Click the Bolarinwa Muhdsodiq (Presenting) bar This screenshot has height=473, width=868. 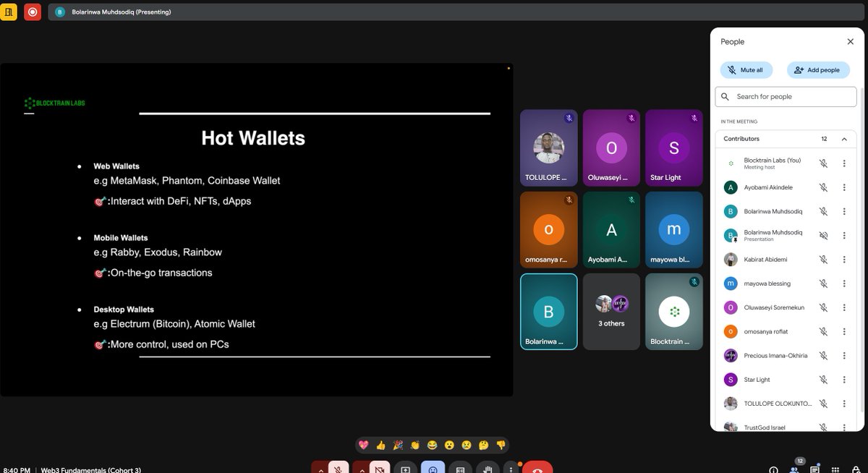pyautogui.click(x=458, y=12)
